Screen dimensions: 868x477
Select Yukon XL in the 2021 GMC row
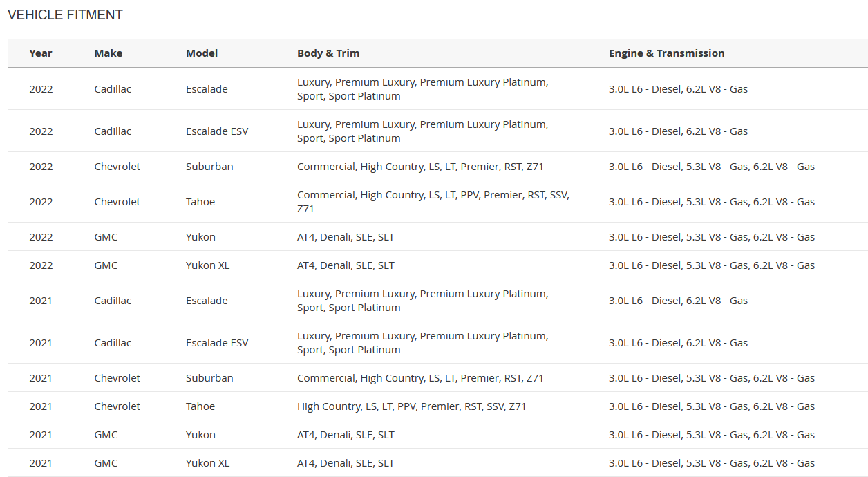coord(208,463)
